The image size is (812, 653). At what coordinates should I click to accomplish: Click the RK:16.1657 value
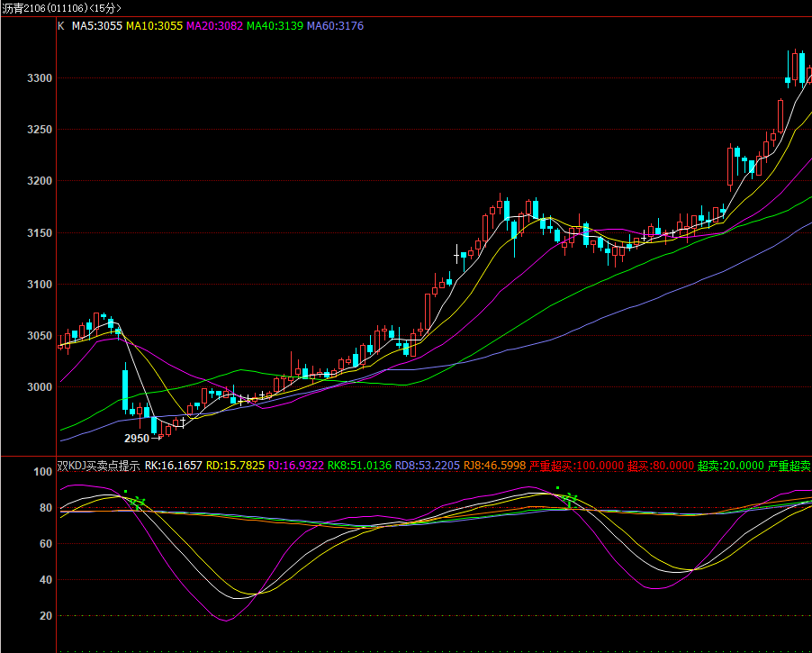[174, 466]
